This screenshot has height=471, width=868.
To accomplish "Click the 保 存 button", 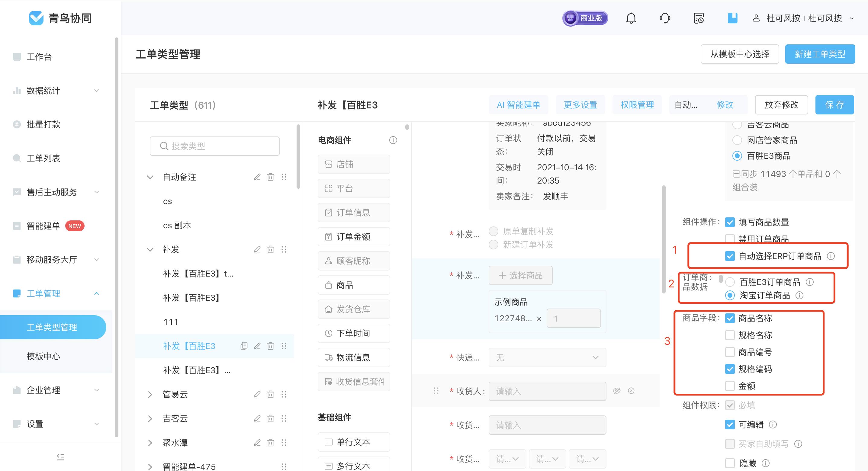I will [835, 105].
